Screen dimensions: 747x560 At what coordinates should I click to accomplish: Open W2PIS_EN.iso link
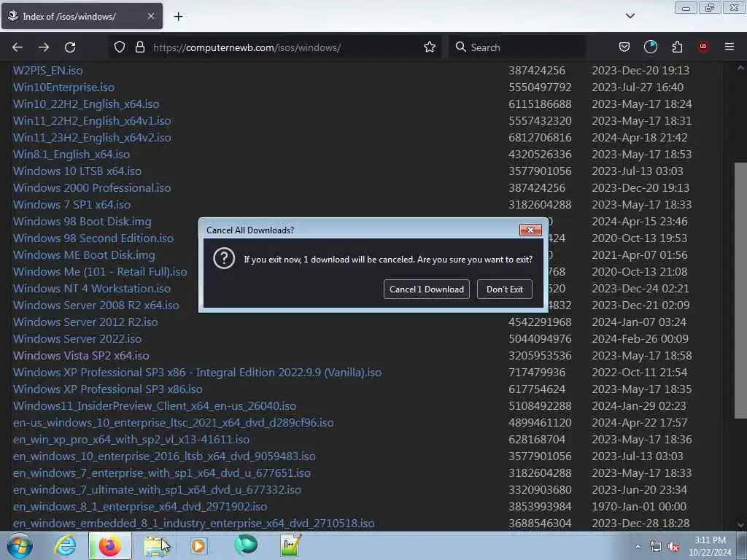(47, 71)
